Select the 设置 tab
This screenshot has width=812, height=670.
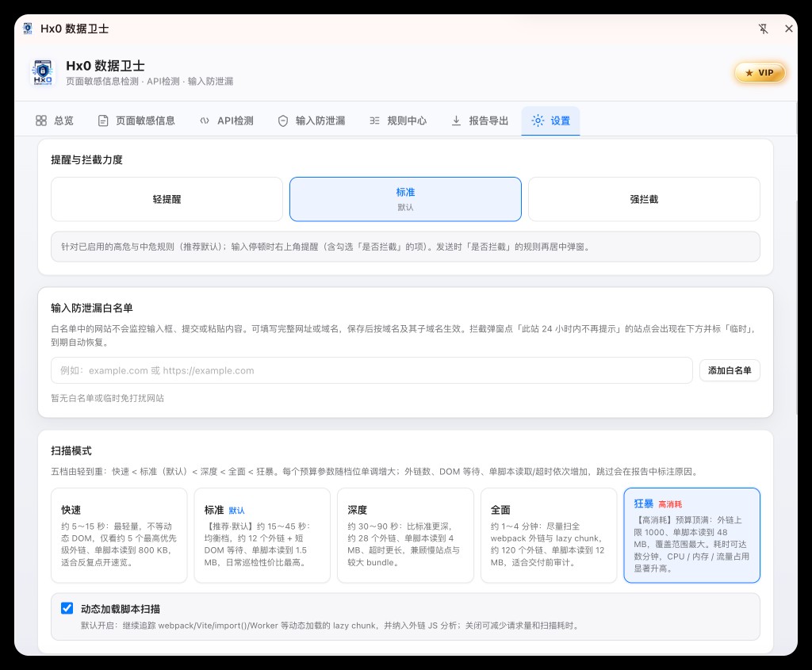(x=550, y=121)
